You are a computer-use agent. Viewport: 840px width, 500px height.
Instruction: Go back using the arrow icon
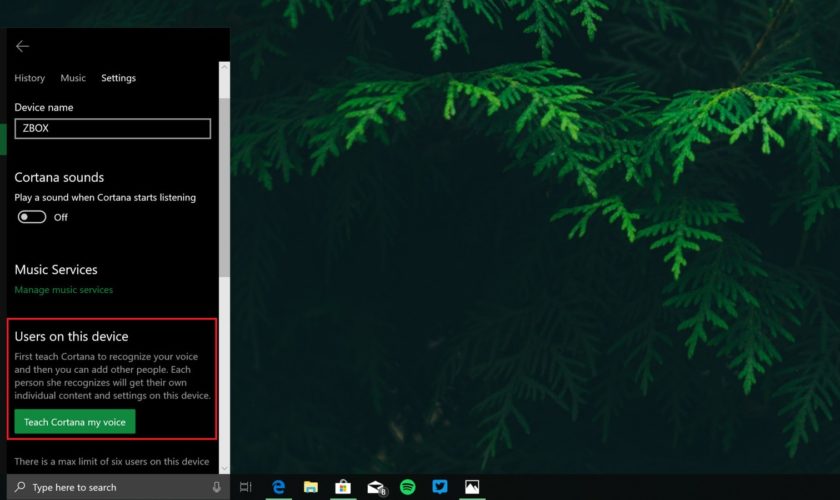[22, 46]
